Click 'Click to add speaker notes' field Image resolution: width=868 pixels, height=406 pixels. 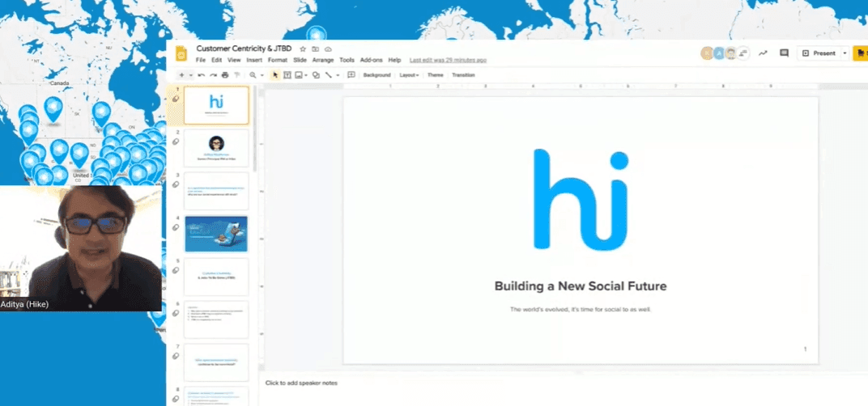[301, 383]
